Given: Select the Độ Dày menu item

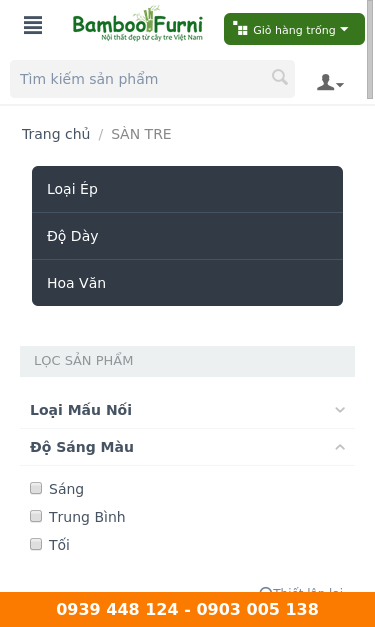Looking at the screenshot, I should [x=188, y=236].
